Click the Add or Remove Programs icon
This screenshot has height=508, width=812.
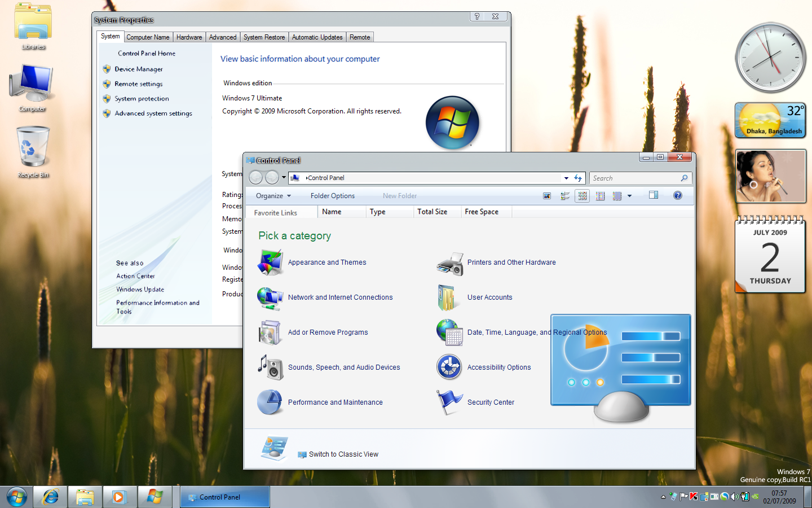point(270,332)
